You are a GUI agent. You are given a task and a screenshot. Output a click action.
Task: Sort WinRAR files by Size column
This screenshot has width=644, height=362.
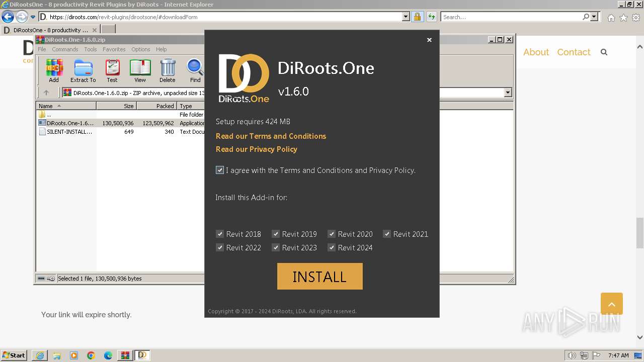point(117,106)
